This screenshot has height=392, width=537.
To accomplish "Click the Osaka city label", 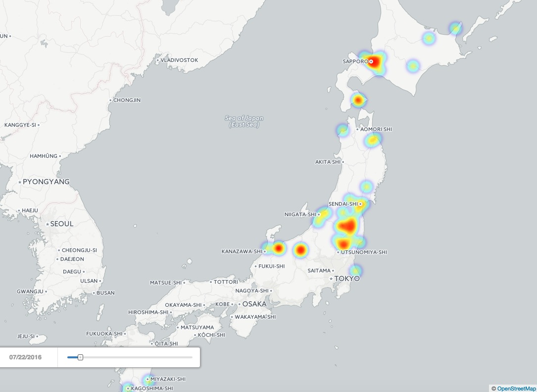I will [254, 304].
